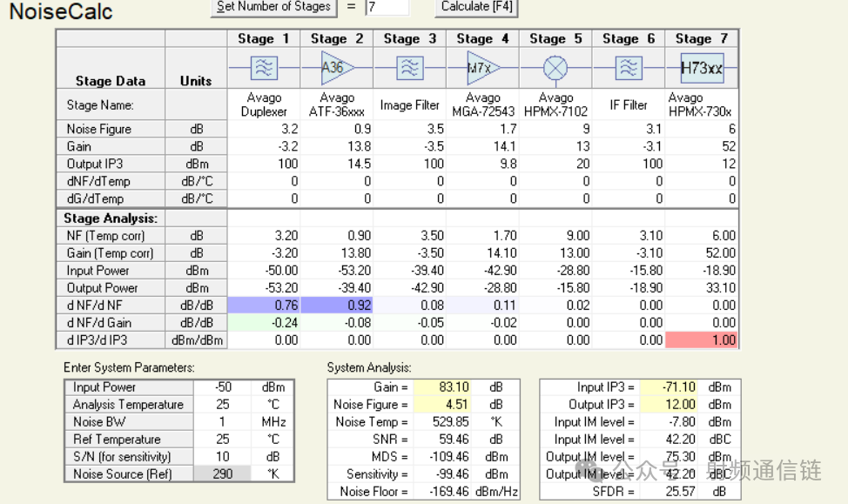Image resolution: width=848 pixels, height=504 pixels.
Task: Click the blue-highlighted d NF/d NF cell 0.76
Action: pyautogui.click(x=264, y=305)
